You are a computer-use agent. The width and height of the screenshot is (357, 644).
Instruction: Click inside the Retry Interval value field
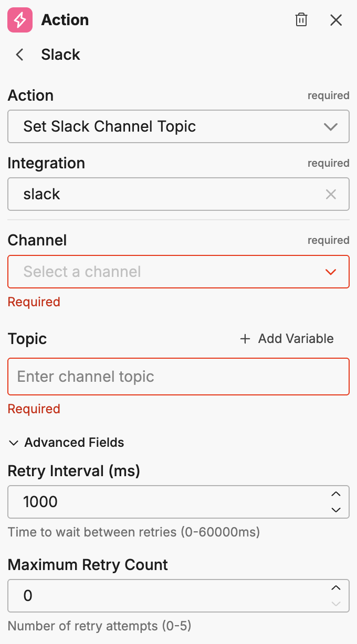click(157, 502)
